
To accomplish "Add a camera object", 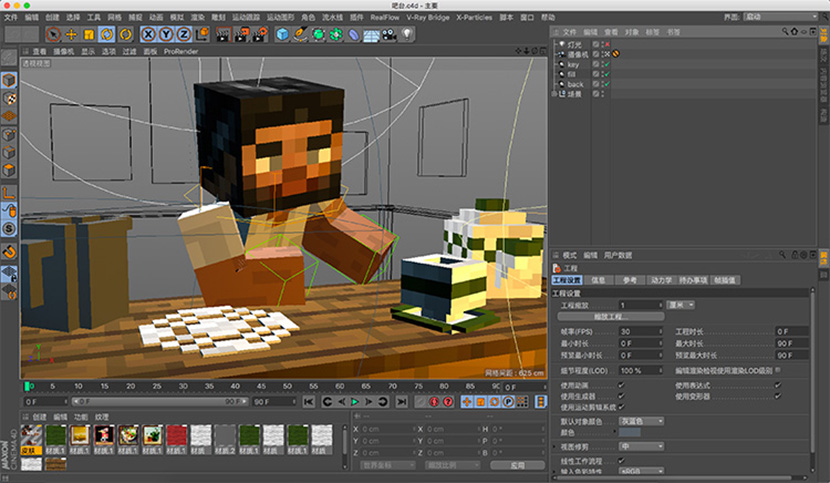I will [x=390, y=34].
